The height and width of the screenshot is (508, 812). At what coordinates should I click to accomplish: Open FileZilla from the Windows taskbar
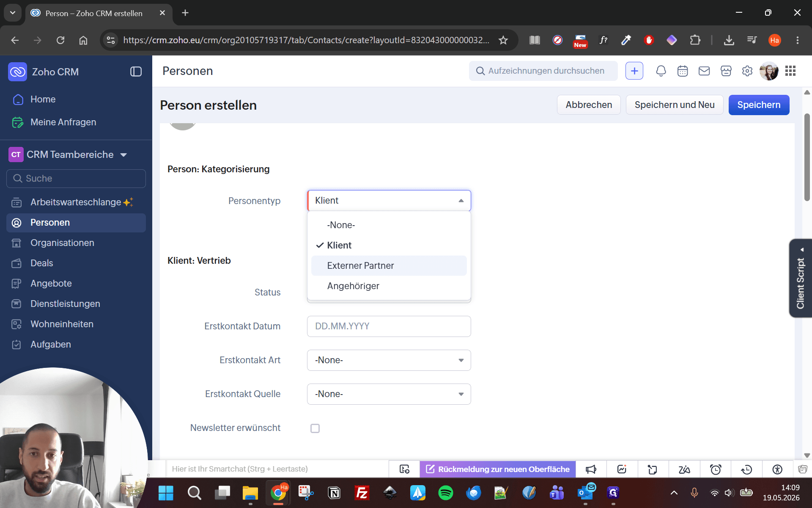pyautogui.click(x=362, y=493)
